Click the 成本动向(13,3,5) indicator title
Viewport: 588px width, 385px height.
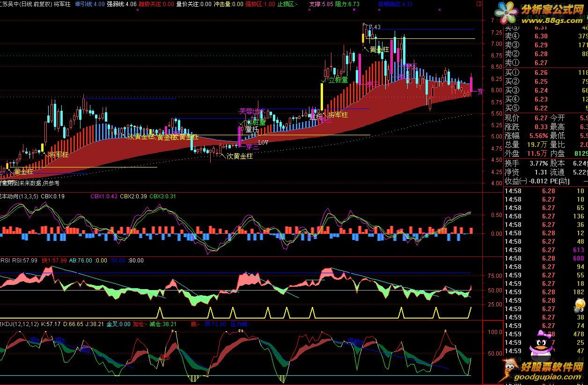pos(19,196)
